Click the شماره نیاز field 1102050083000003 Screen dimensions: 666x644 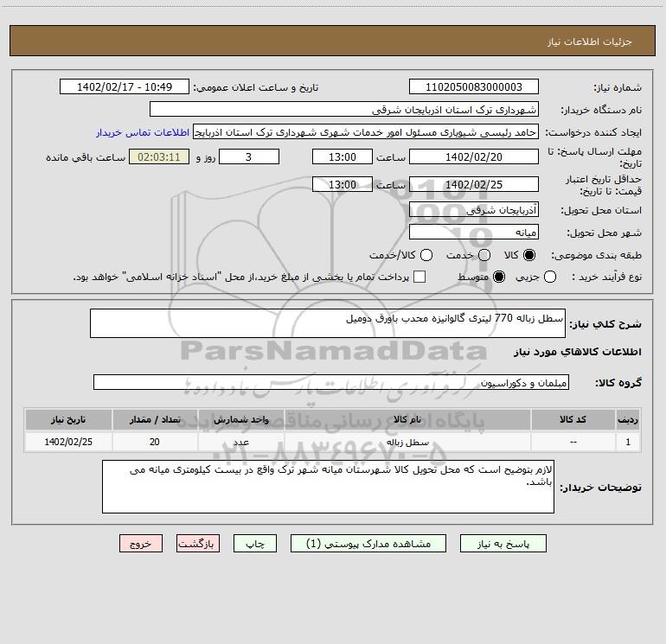pos(474,87)
